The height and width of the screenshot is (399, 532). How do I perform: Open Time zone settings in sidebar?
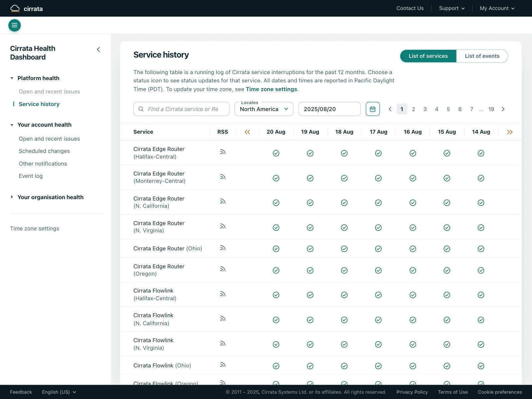click(35, 228)
